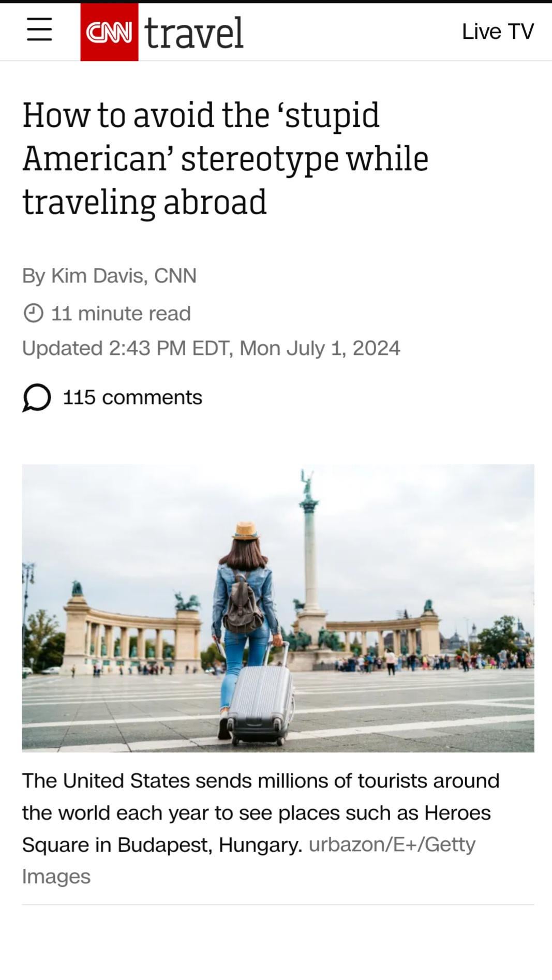The image size is (552, 980).
Task: Click the urbazon/E+/Getty photo credit
Action: coord(392,844)
